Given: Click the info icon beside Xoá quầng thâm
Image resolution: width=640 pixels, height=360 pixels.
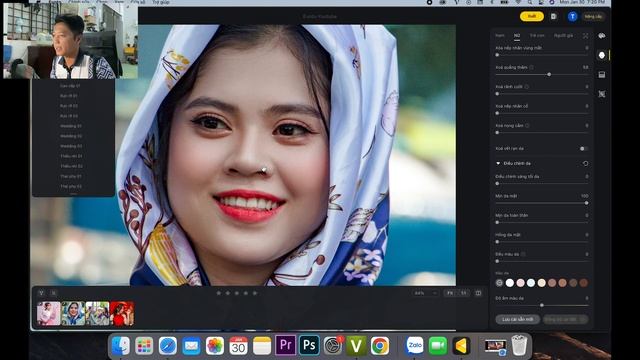Looking at the screenshot, I should pos(531,67).
